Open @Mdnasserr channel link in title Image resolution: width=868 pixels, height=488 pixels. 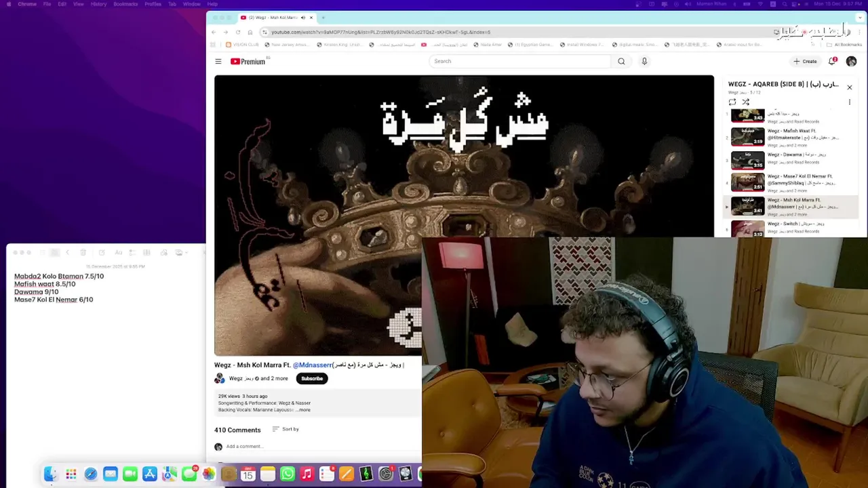(312, 365)
